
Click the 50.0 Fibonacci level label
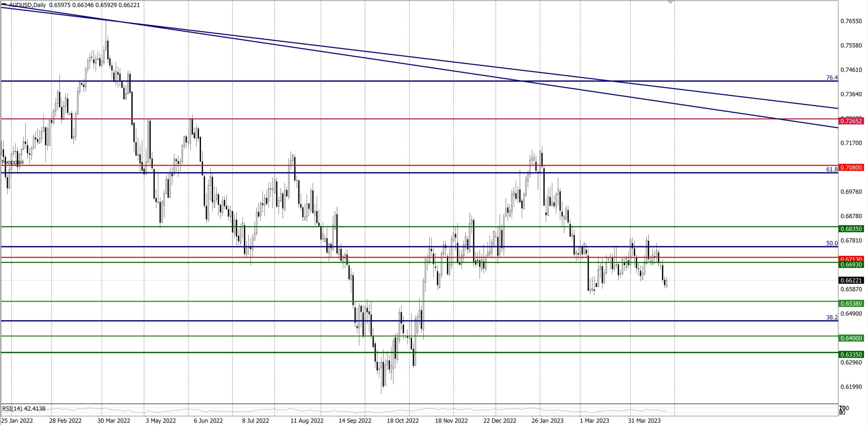pos(832,243)
